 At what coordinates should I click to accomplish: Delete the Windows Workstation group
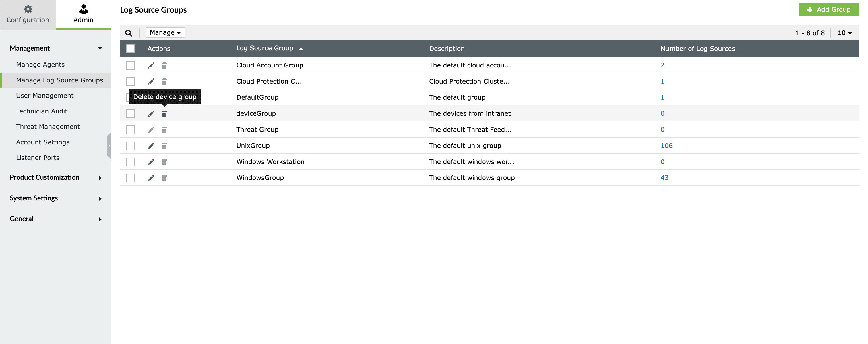pos(164,162)
